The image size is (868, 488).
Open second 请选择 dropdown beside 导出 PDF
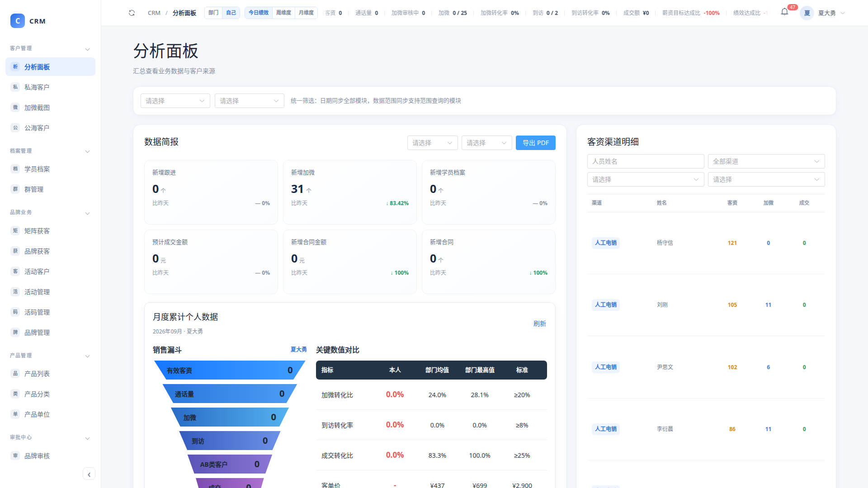tap(487, 143)
